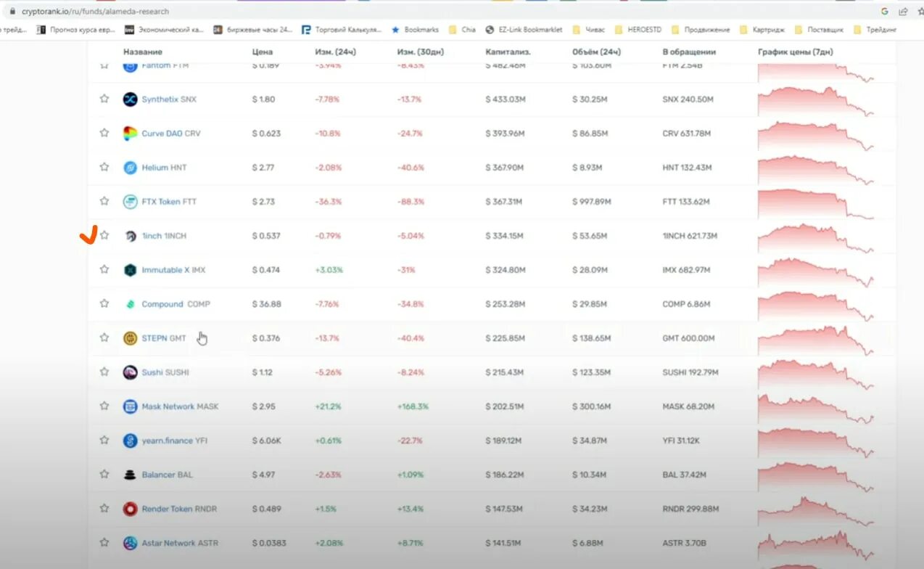Image resolution: width=924 pixels, height=569 pixels.
Task: Click the Synthetix SNX coin logo
Action: (x=130, y=99)
